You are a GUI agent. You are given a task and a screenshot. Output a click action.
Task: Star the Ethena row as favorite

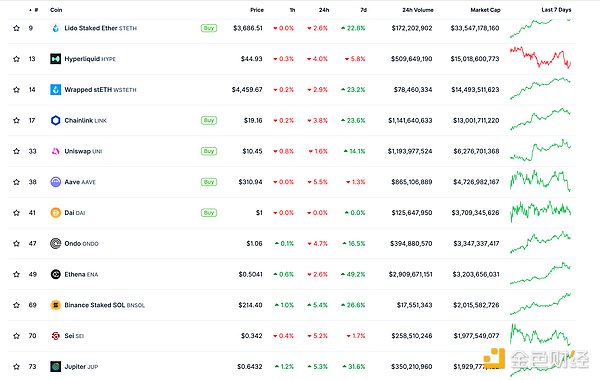tap(16, 274)
